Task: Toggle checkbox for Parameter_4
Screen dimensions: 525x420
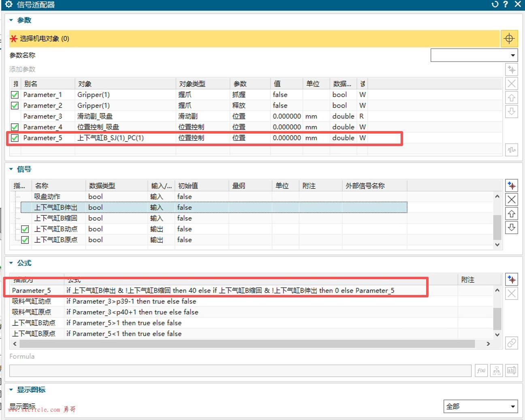Action: pyautogui.click(x=15, y=127)
